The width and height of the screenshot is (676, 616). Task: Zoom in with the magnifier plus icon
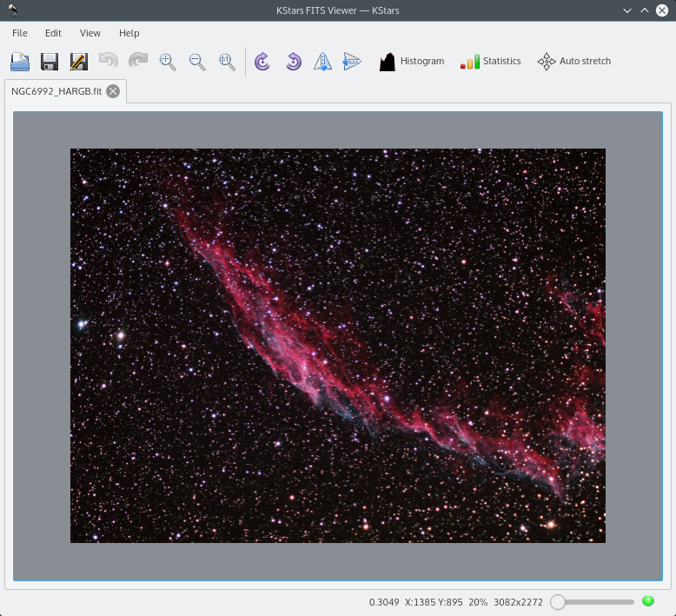coord(168,62)
